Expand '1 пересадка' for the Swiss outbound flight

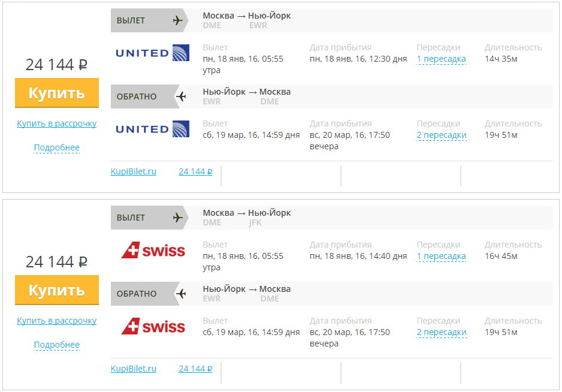441,257
